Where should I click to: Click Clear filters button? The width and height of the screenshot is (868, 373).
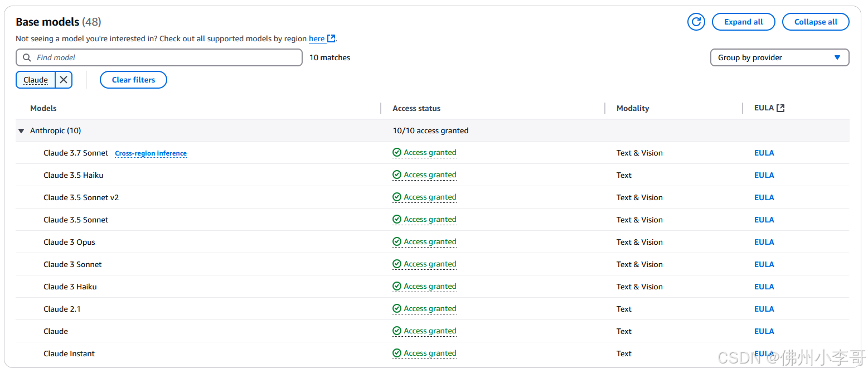[133, 80]
